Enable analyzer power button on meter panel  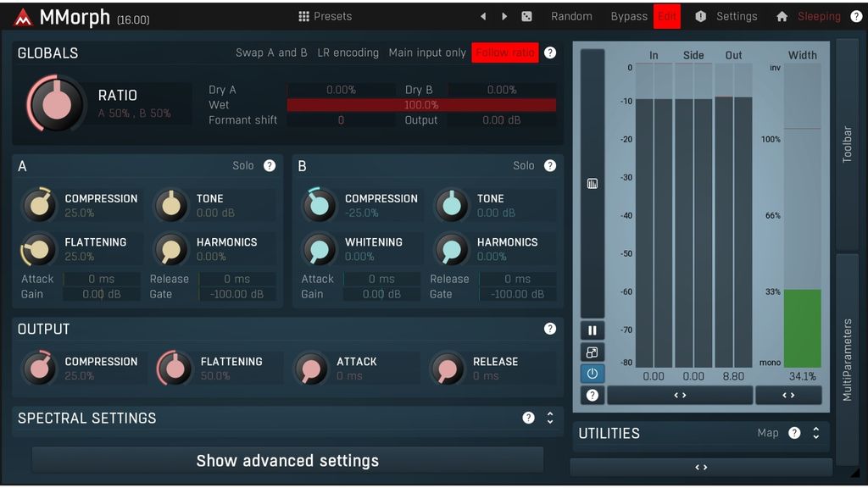[x=592, y=373]
